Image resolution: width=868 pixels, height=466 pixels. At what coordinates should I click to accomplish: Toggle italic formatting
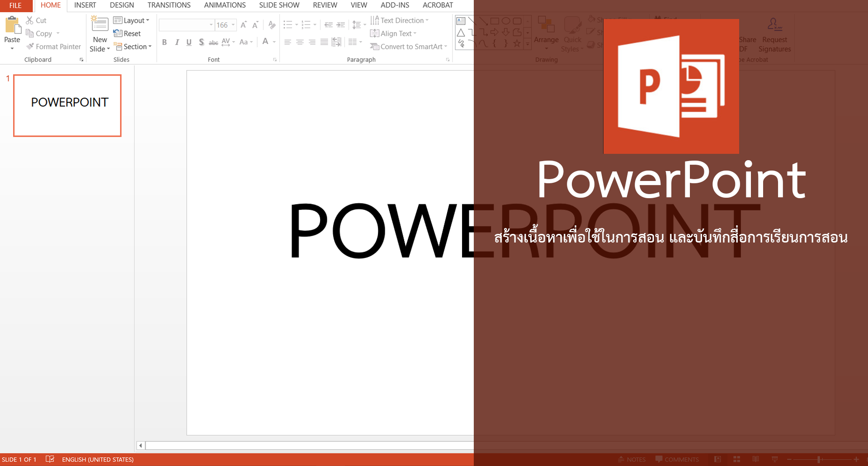point(177,42)
